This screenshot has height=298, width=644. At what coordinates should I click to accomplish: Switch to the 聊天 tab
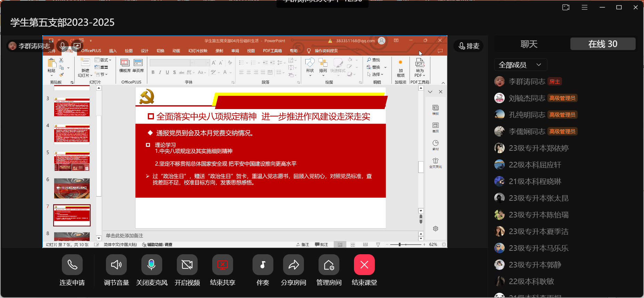[x=529, y=44]
